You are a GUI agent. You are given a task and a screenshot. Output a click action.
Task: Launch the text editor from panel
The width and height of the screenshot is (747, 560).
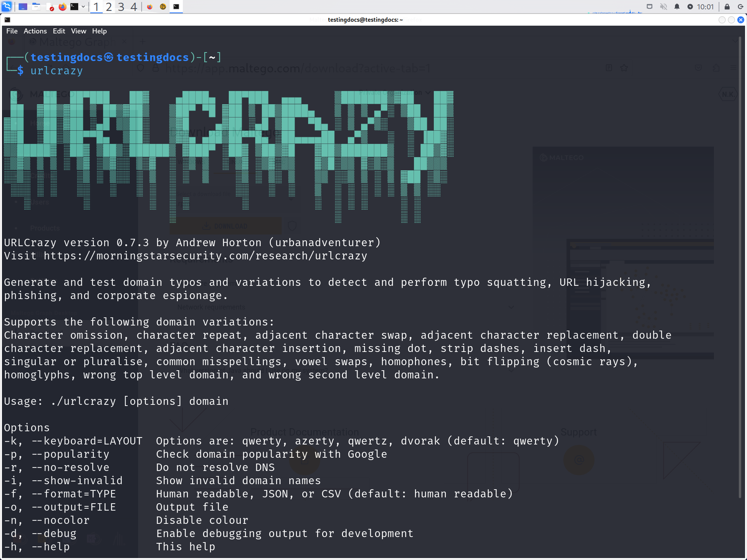click(x=50, y=7)
